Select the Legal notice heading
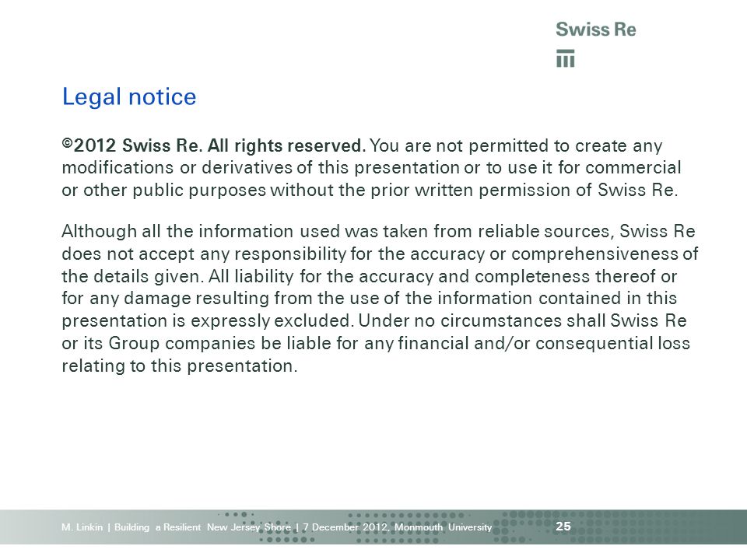Screen dimensions: 747x560 pyautogui.click(x=129, y=98)
